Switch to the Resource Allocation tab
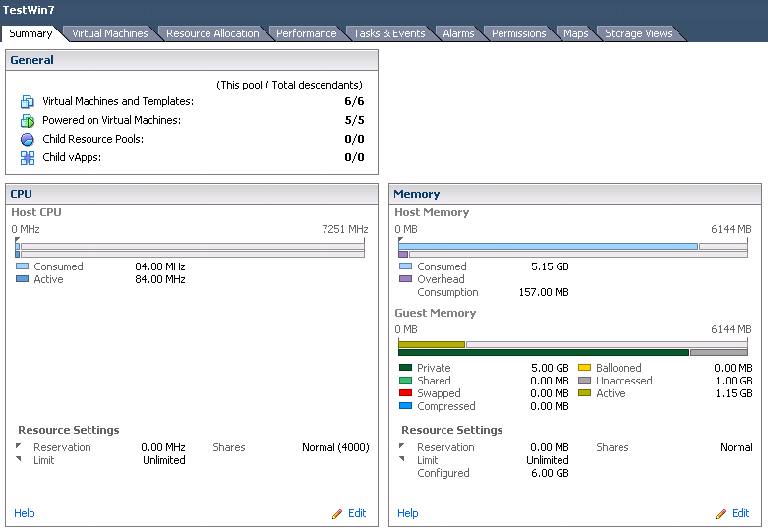Screen dimensions: 768x532 [212, 33]
